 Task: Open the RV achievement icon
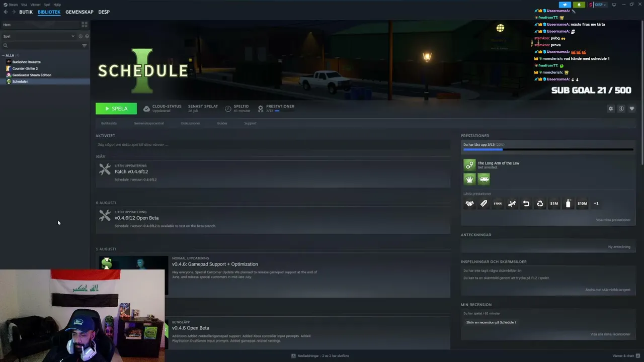(x=484, y=179)
